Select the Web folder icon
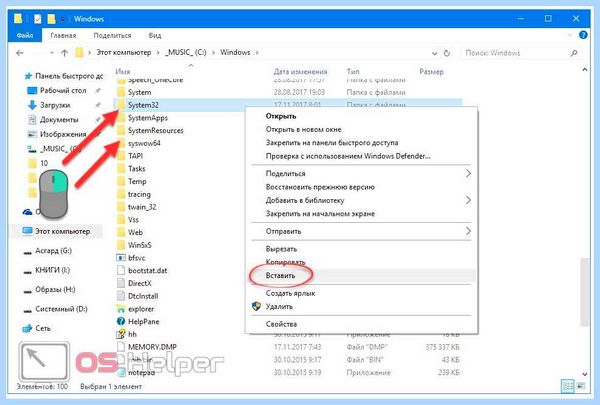600x405 pixels. (x=121, y=232)
